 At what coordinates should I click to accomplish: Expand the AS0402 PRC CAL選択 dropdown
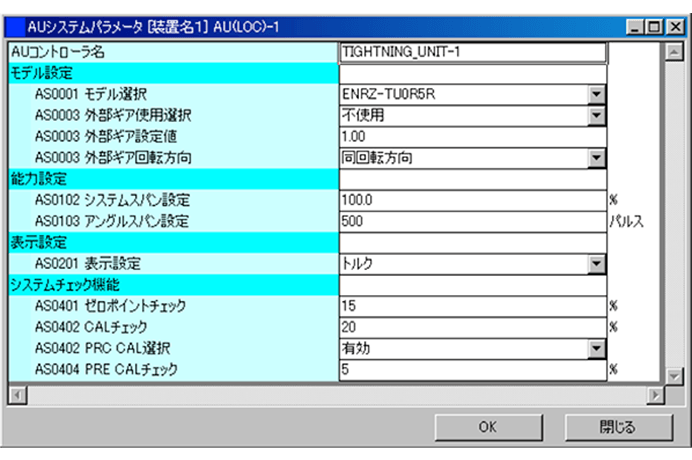(597, 348)
